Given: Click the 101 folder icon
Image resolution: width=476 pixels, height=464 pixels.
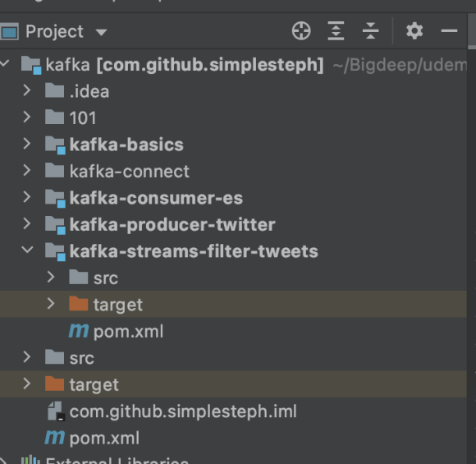Looking at the screenshot, I should [x=54, y=117].
